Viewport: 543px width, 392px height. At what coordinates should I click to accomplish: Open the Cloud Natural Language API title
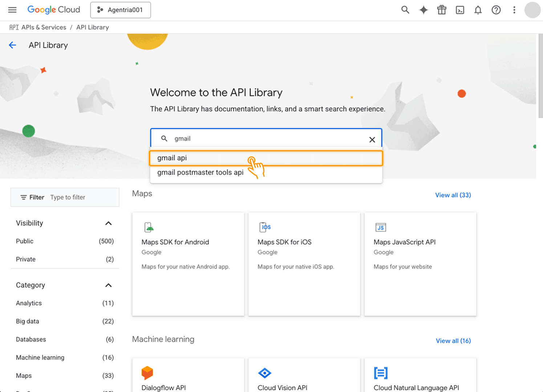pos(416,388)
